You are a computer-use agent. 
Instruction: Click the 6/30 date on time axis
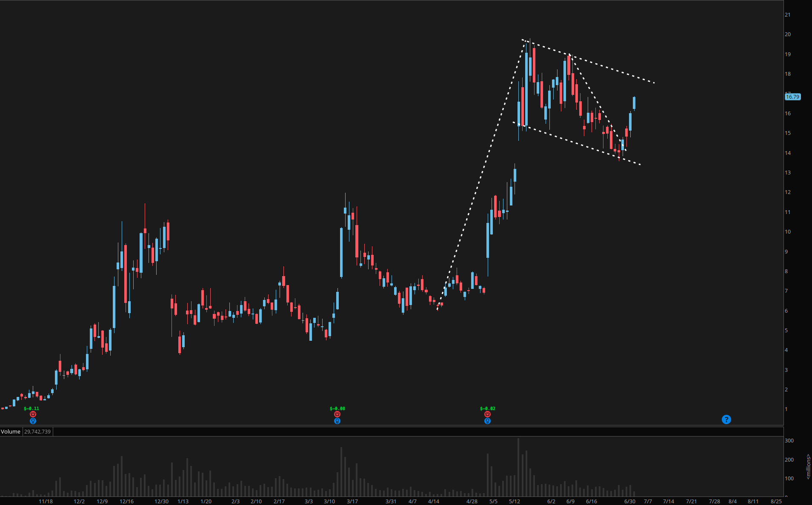pos(630,501)
